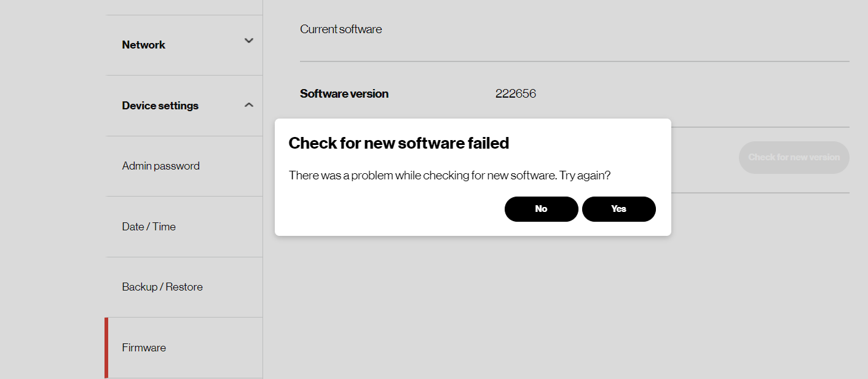The height and width of the screenshot is (379, 868).
Task: Click No to dismiss the failure dialog
Action: coord(541,209)
